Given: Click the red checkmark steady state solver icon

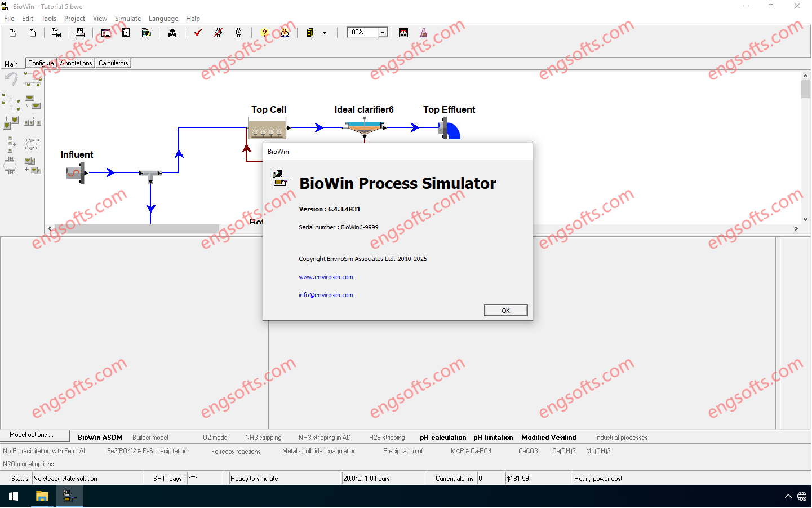Looking at the screenshot, I should 197,33.
